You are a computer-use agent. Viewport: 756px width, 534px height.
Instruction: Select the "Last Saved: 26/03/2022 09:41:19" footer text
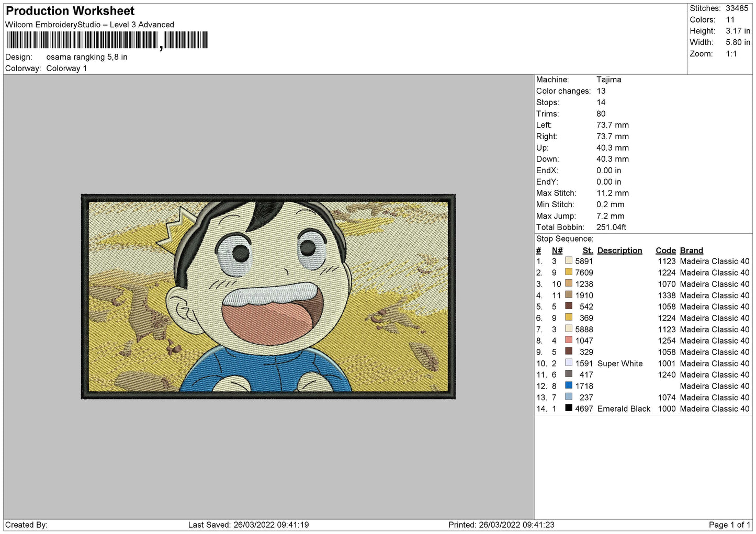(249, 525)
